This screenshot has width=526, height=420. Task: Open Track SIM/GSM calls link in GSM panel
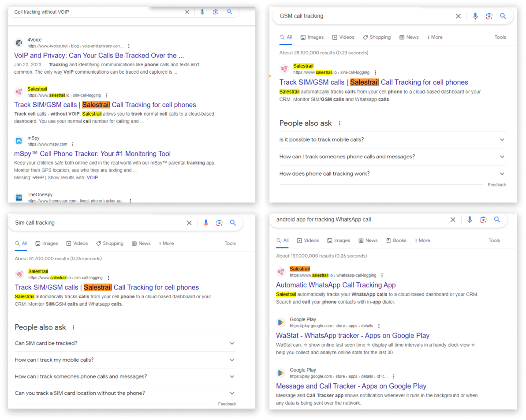pos(374,82)
